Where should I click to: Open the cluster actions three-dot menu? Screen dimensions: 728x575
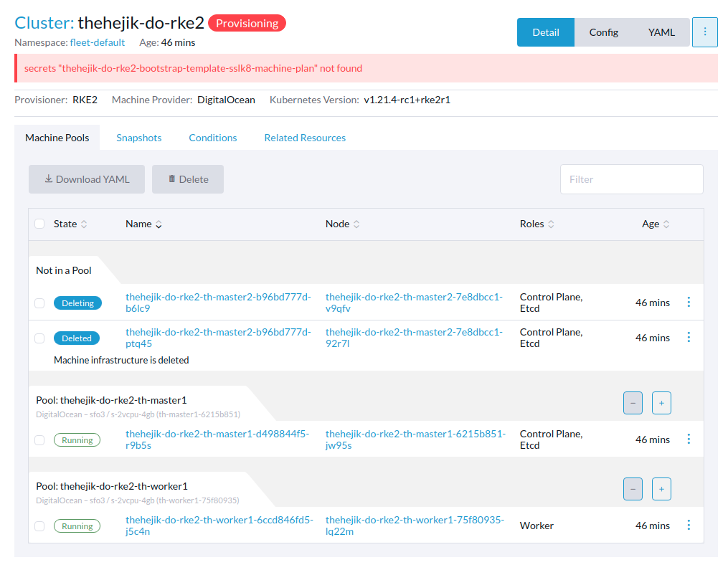(704, 32)
